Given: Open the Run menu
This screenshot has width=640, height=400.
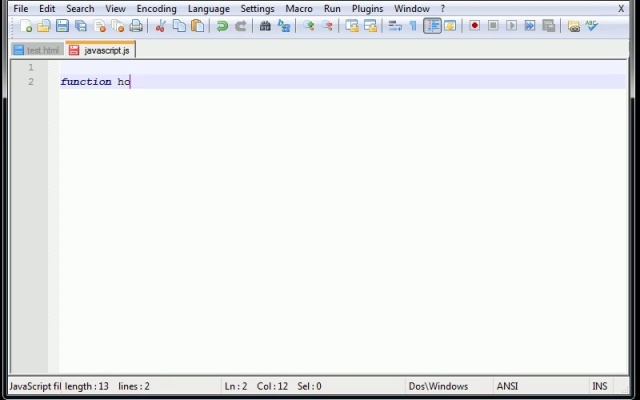Looking at the screenshot, I should 332,9.
